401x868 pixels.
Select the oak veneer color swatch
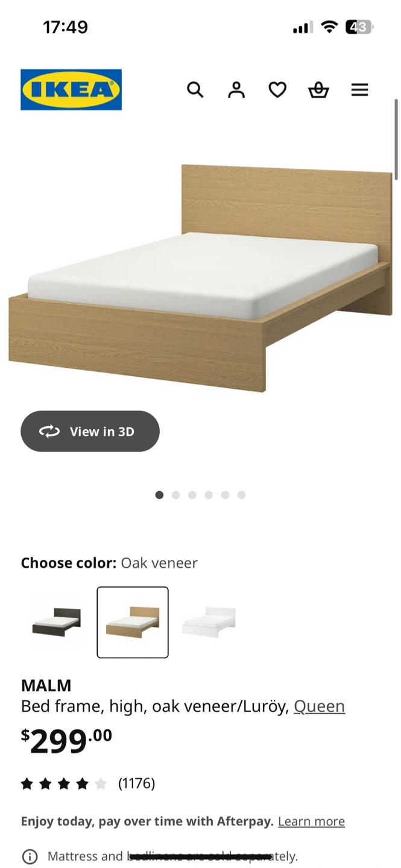coord(133,622)
